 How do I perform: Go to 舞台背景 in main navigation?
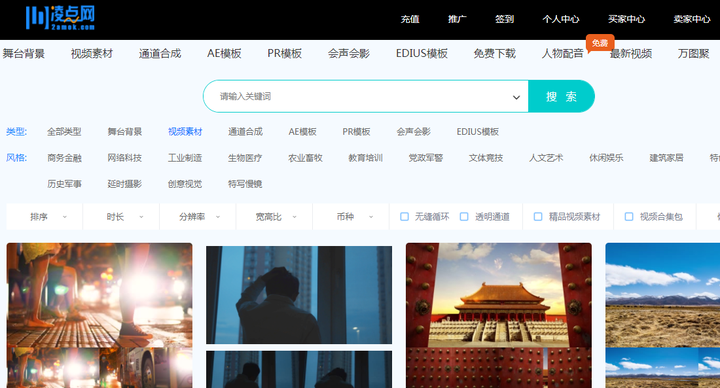click(24, 54)
